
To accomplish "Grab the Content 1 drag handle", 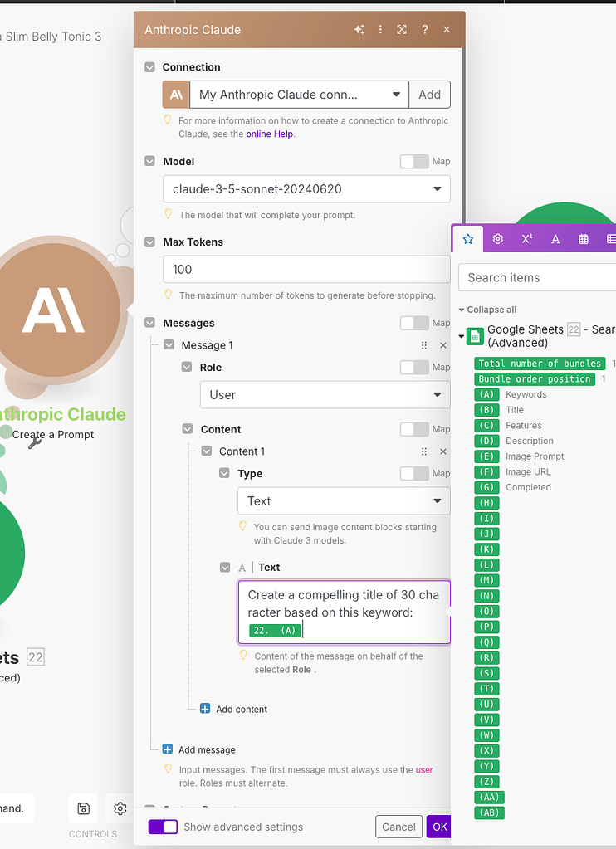I will coord(424,451).
